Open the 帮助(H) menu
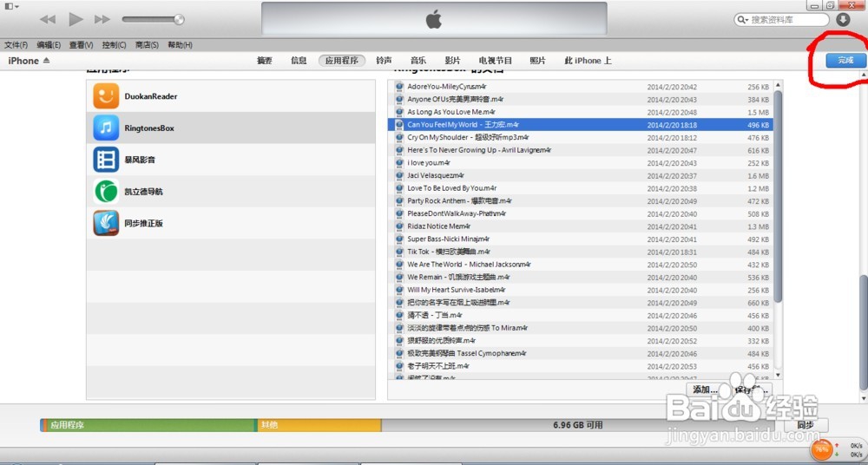This screenshot has height=465, width=868. click(x=180, y=45)
